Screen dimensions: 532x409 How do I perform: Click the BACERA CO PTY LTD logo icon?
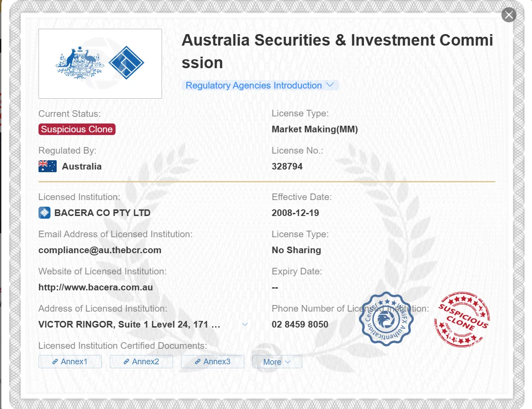point(44,213)
